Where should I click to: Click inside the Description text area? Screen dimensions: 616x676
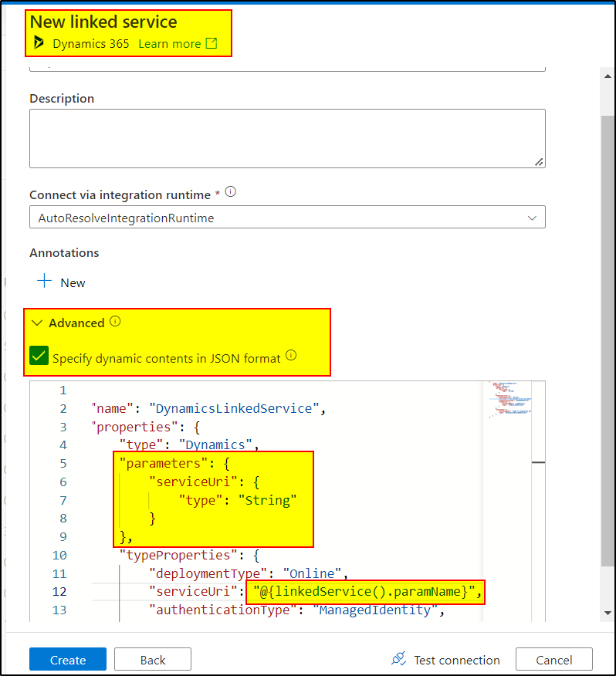coord(287,139)
